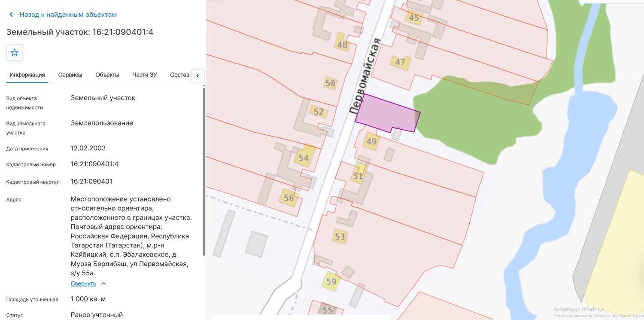Image resolution: width=644 pixels, height=320 pixels.
Task: Click the status value Ранее учтенный
Action: [x=97, y=315]
